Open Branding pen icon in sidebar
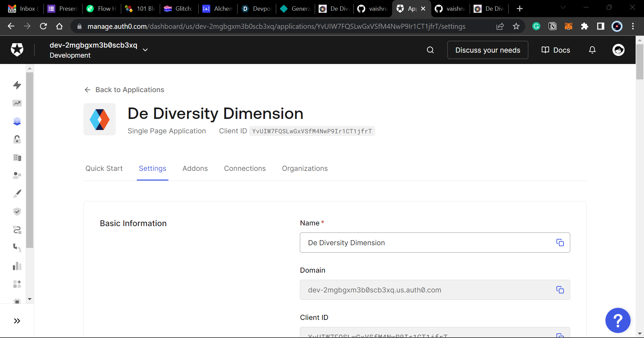 click(x=17, y=193)
